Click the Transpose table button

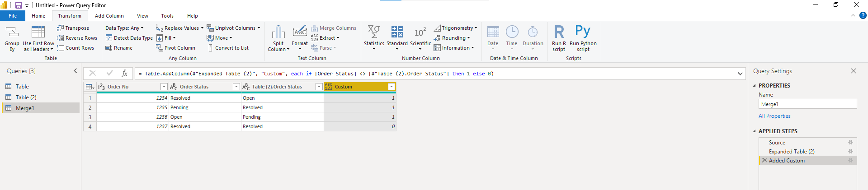point(73,28)
